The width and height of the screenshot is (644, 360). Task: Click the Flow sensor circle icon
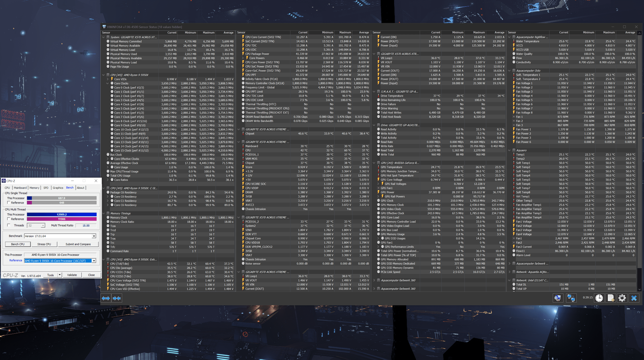[x=514, y=58]
